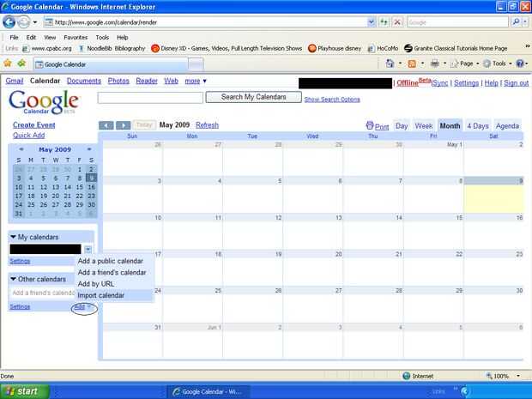
Task: Select the Google Calendar browser tab
Action: click(x=111, y=64)
